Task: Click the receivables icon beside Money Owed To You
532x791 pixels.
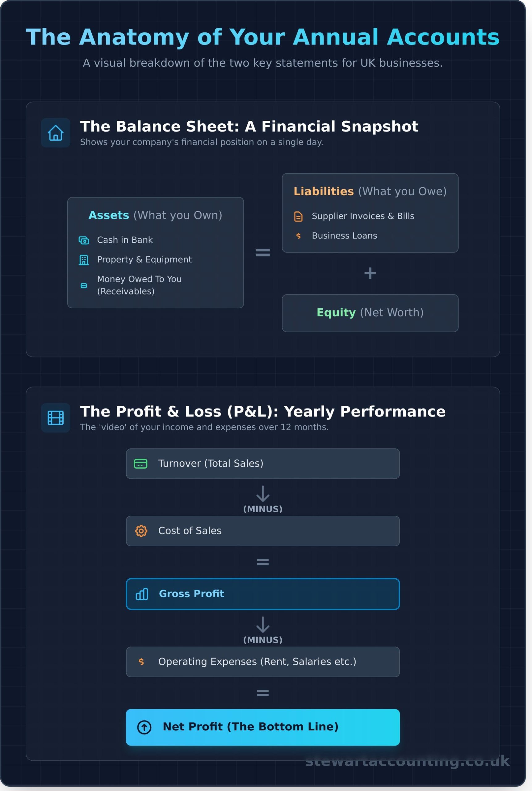Action: [x=84, y=286]
